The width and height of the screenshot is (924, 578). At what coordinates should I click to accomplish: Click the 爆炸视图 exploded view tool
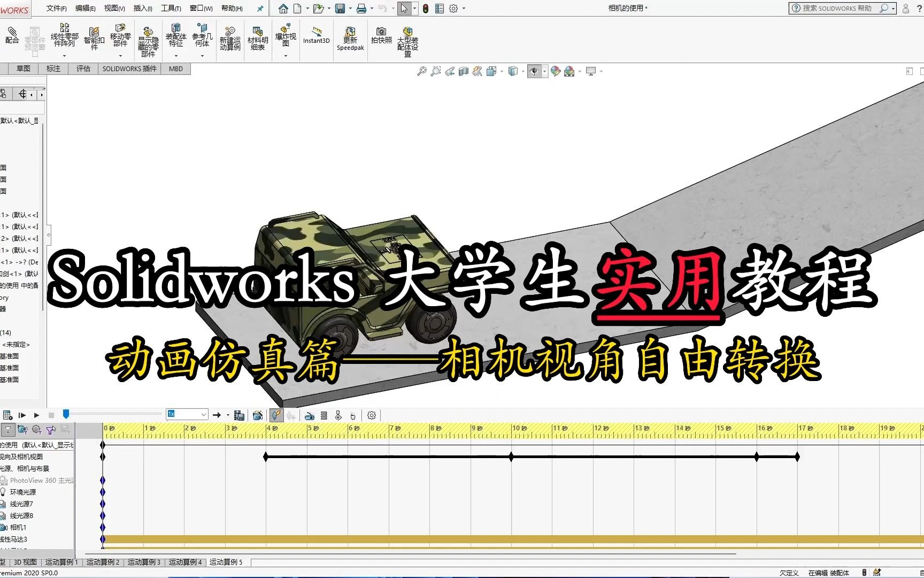(286, 35)
